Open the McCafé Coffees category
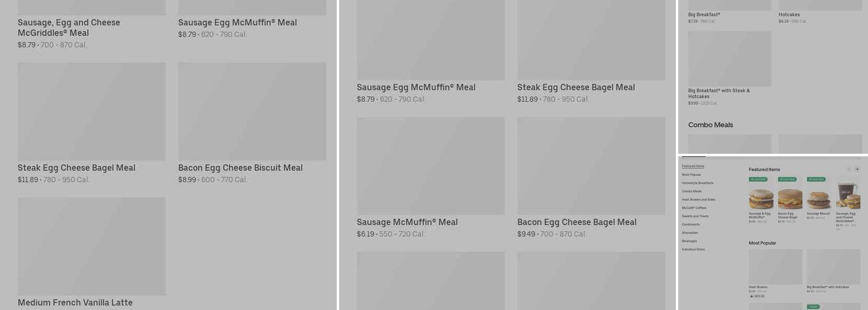Viewport: 868px width, 310px height. tap(694, 208)
